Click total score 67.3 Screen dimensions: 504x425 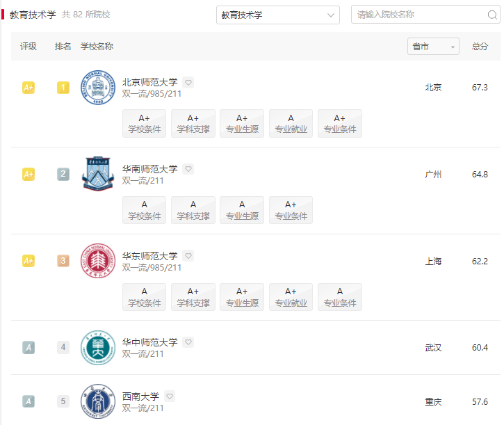[480, 88]
